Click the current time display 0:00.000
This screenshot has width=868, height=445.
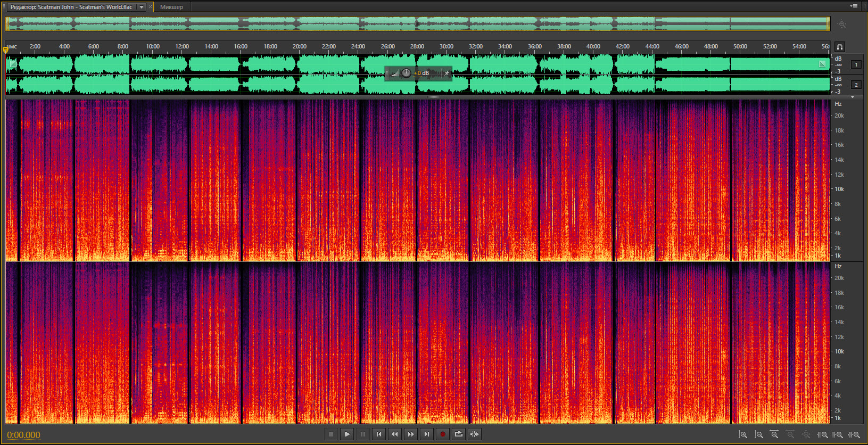point(23,435)
